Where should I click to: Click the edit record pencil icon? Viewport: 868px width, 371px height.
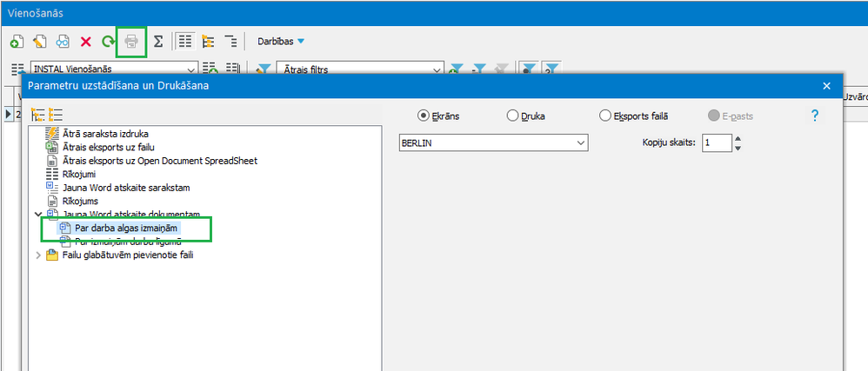point(40,42)
